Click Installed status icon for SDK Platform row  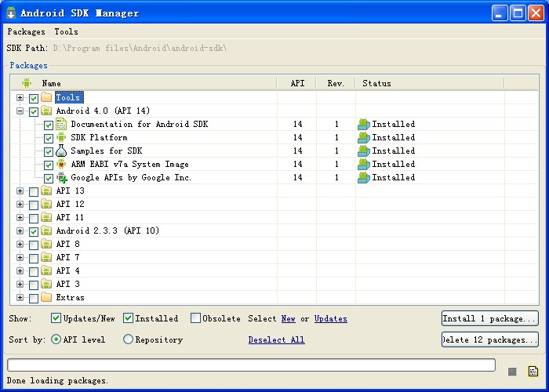pyautogui.click(x=364, y=137)
